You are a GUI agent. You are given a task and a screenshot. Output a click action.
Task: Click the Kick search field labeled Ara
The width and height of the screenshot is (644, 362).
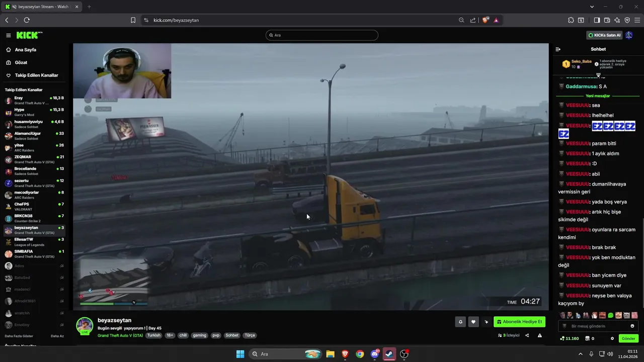coord(322,35)
